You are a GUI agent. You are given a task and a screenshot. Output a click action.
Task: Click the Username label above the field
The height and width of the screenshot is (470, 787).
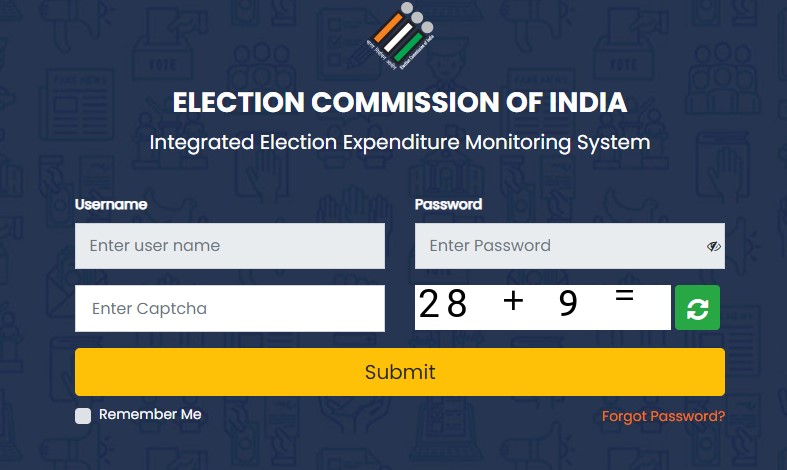pos(111,204)
